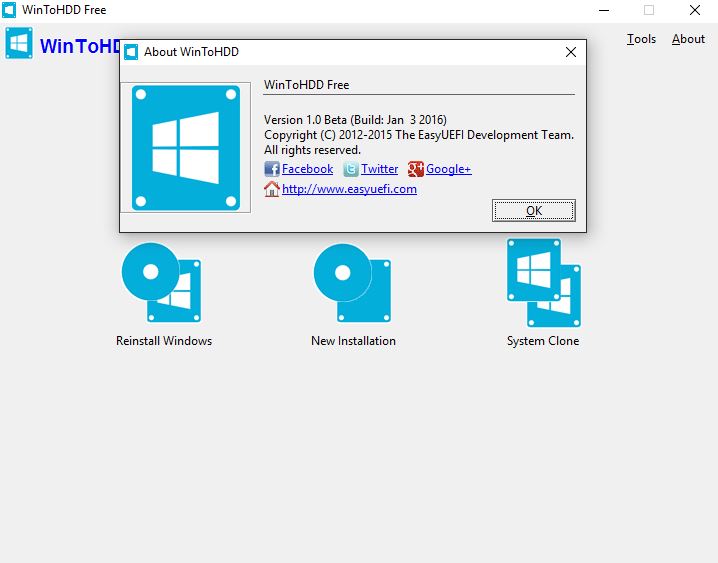This screenshot has height=563, width=718.
Task: Click the Facebook logo icon in About dialog
Action: pos(272,169)
